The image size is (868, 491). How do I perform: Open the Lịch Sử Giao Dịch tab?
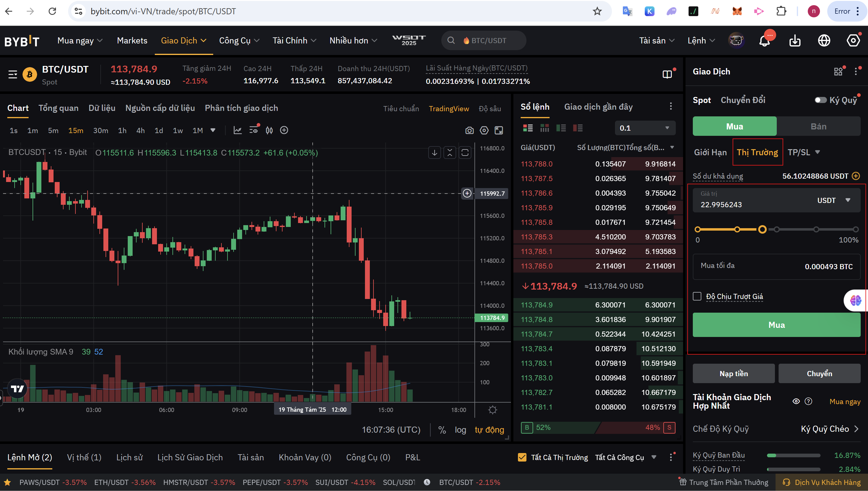190,457
